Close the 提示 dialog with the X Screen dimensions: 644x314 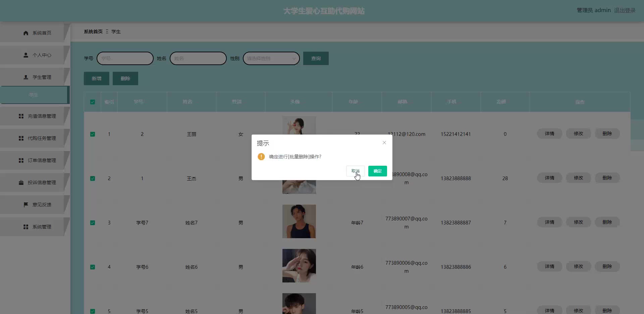(x=384, y=143)
